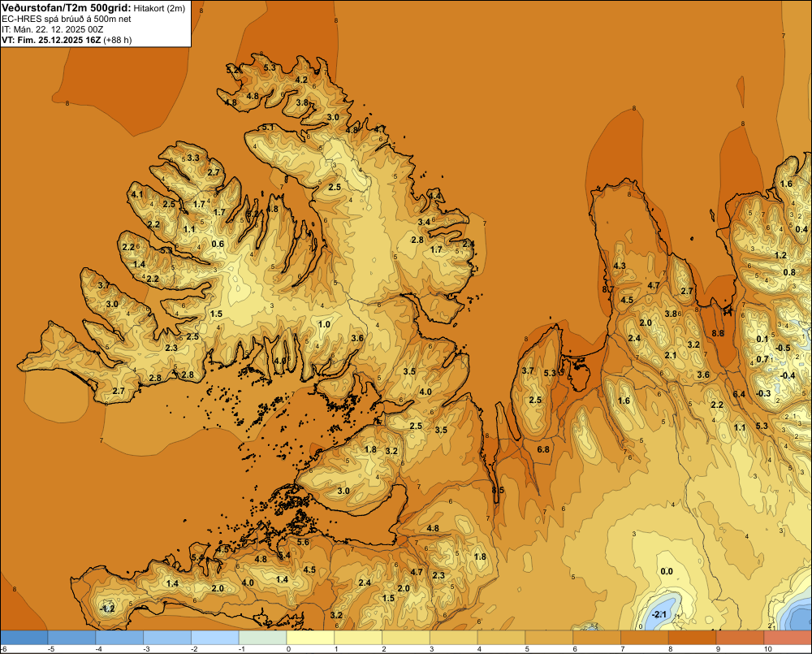Click the legend color band between 9 and 10
The image size is (812, 654).
click(741, 638)
